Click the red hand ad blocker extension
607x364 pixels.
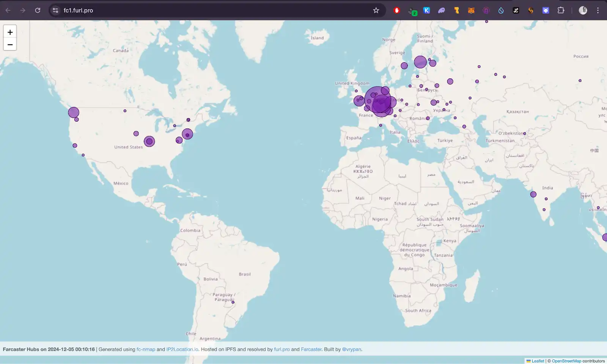pos(397,10)
